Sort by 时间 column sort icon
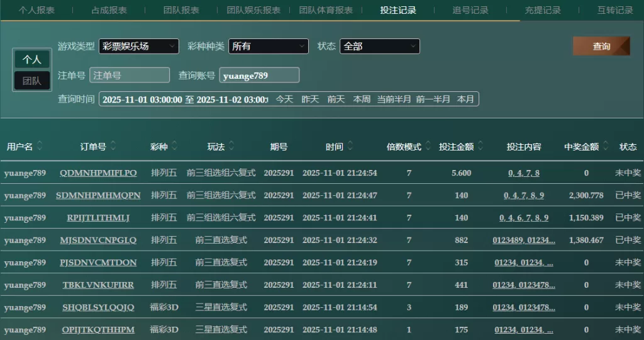This screenshot has width=644, height=340. [x=350, y=147]
